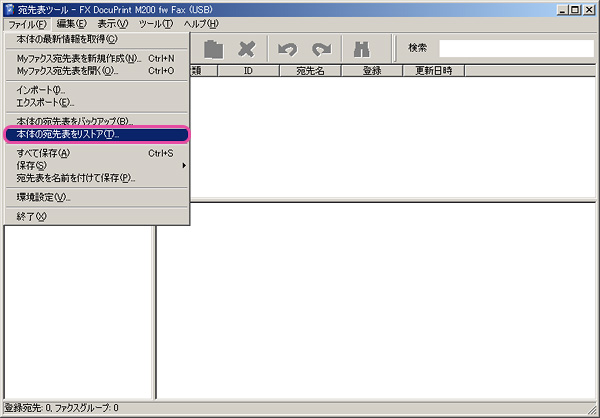The image size is (600, 418).
Task: Click the delete X toolbar icon
Action: pyautogui.click(x=246, y=48)
